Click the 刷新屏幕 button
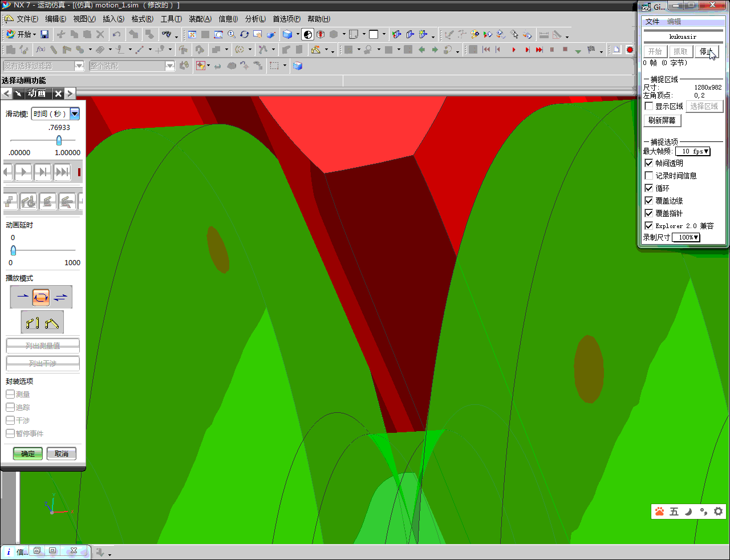The width and height of the screenshot is (730, 560). tap(662, 120)
